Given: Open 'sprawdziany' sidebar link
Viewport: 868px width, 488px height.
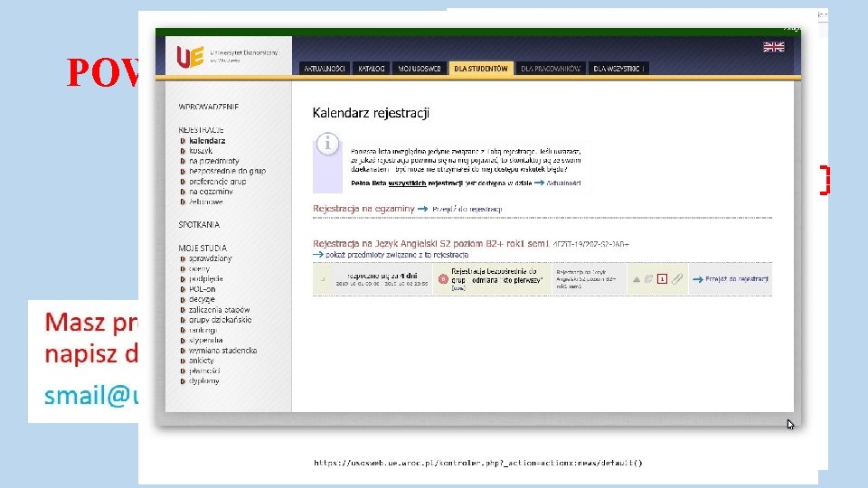Looking at the screenshot, I should (211, 258).
